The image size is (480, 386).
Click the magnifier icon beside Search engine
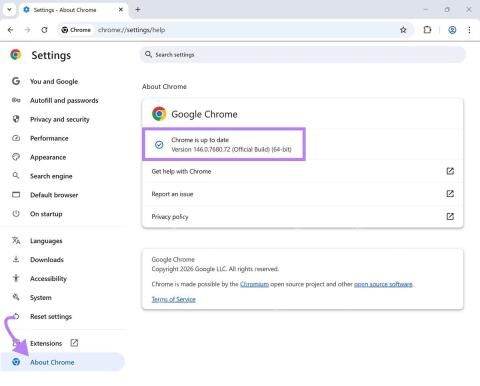tap(16, 175)
